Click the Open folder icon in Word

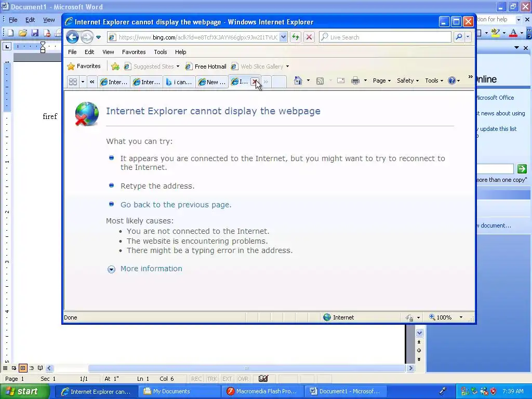pos(23,33)
